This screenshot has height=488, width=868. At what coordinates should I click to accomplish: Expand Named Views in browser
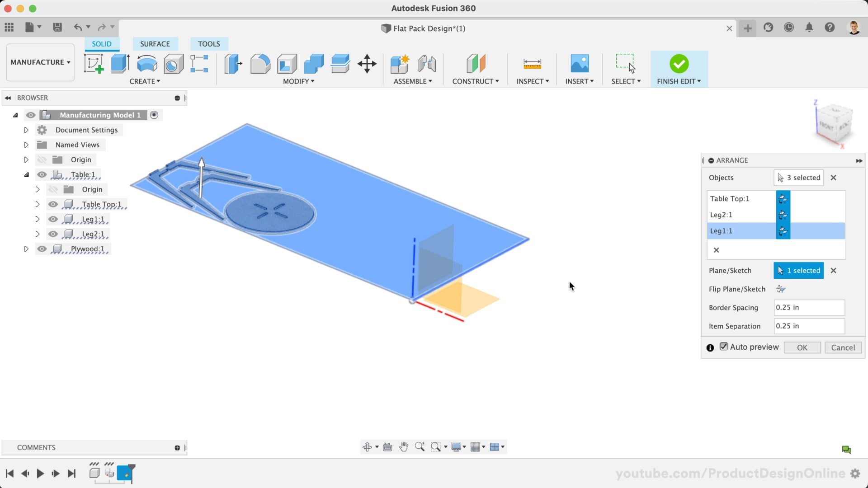(26, 145)
